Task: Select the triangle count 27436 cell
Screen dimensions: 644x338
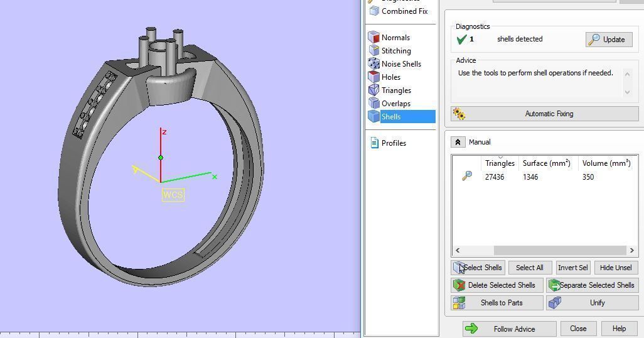Action: tap(495, 177)
